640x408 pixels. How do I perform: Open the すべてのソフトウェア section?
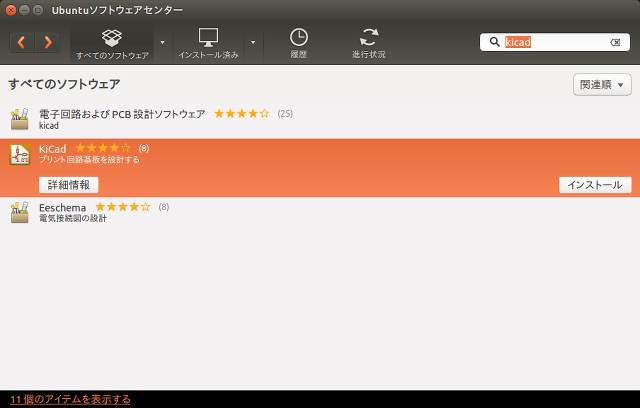[112, 44]
